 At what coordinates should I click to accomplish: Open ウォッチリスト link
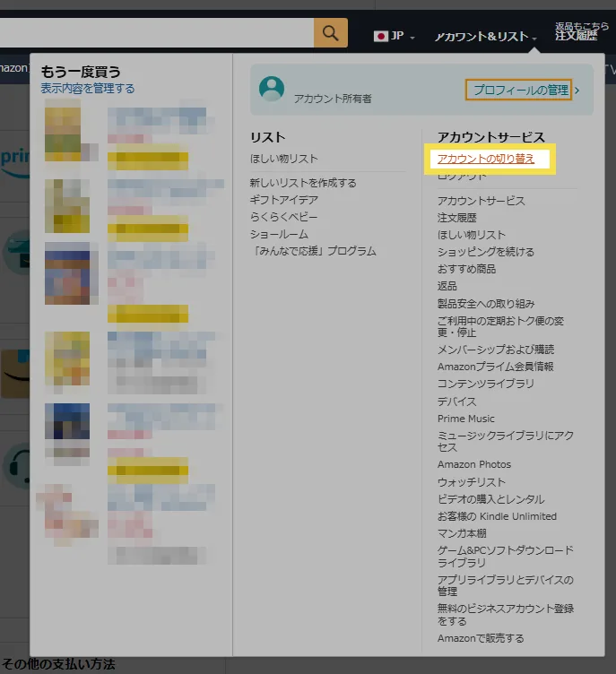point(472,482)
